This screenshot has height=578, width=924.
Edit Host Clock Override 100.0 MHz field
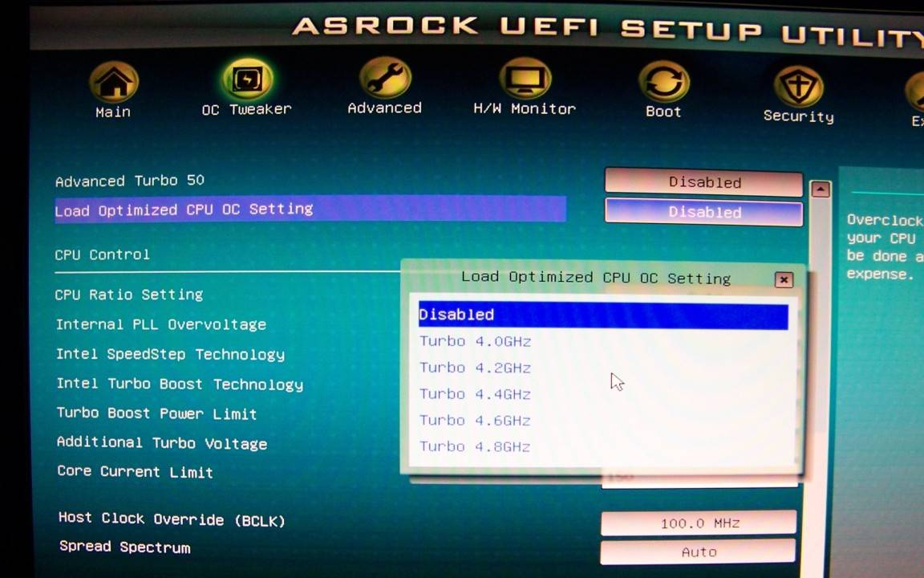[x=699, y=523]
